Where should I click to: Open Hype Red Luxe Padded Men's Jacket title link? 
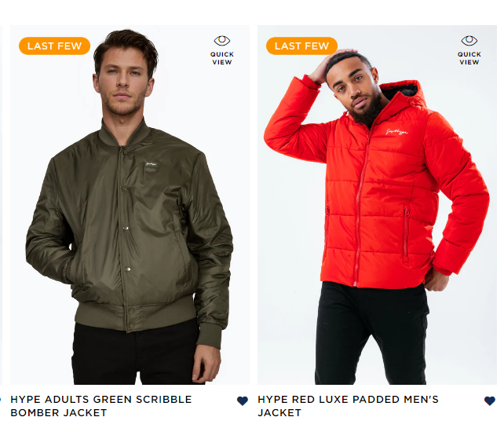pos(348,406)
